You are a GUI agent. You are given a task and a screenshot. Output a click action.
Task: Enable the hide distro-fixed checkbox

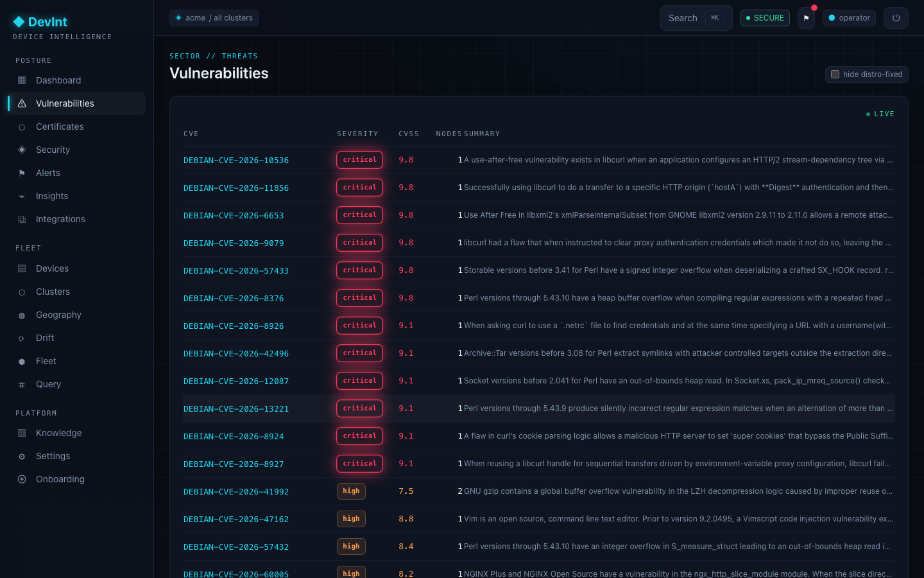[835, 74]
